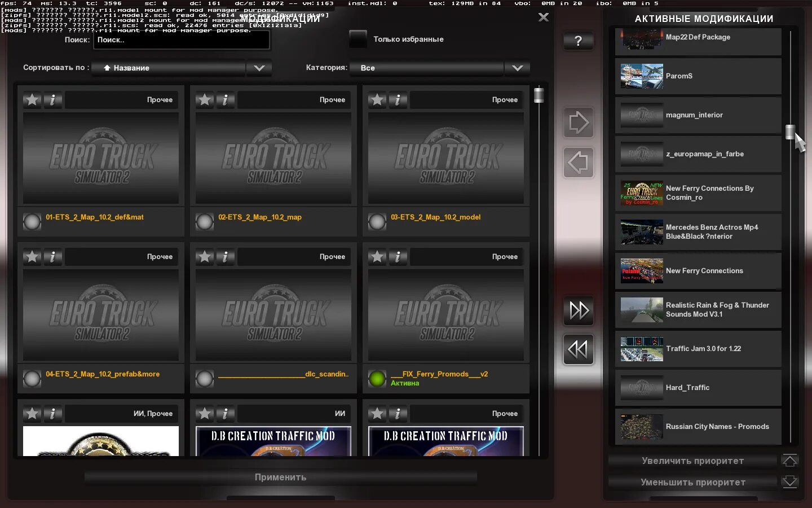Click double right arrows to activate all mods
812x508 pixels.
[x=579, y=310]
